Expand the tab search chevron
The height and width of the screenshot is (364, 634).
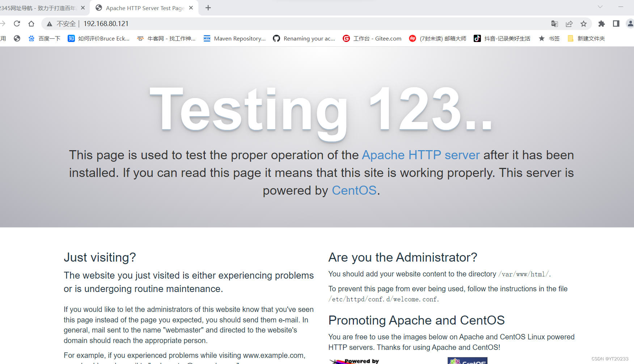(600, 7)
